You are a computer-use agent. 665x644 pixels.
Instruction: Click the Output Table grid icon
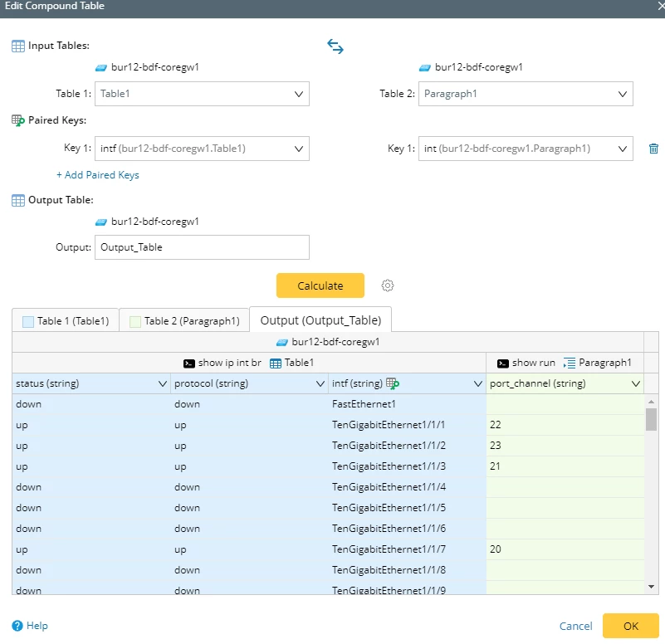[18, 200]
